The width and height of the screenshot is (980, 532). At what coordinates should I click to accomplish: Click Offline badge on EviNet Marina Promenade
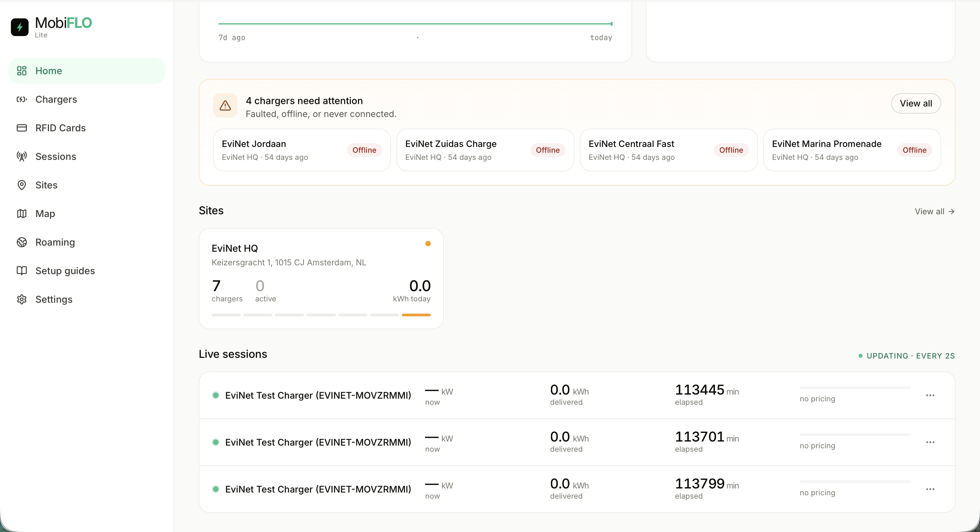tap(914, 150)
